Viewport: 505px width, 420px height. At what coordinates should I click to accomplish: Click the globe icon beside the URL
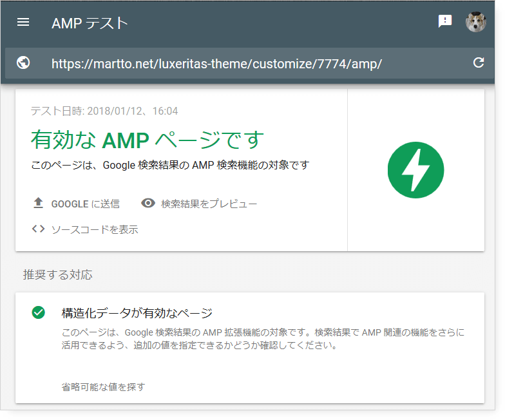coord(23,63)
